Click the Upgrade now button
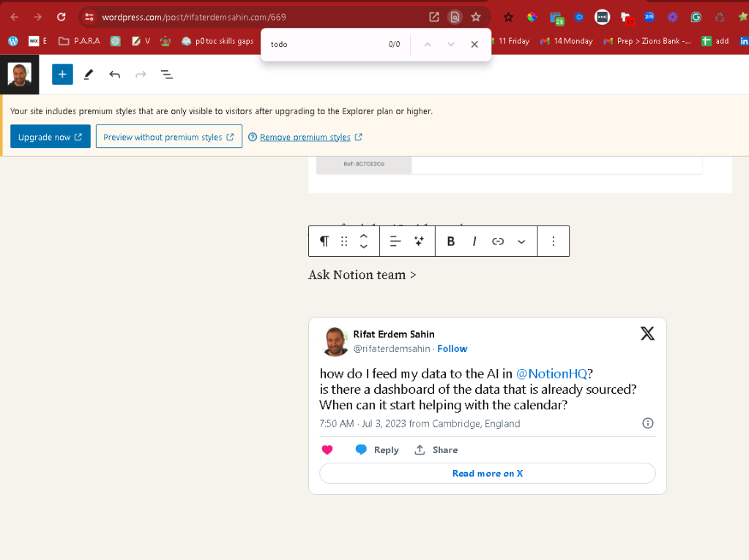Image resolution: width=749 pixels, height=560 pixels. pos(51,137)
